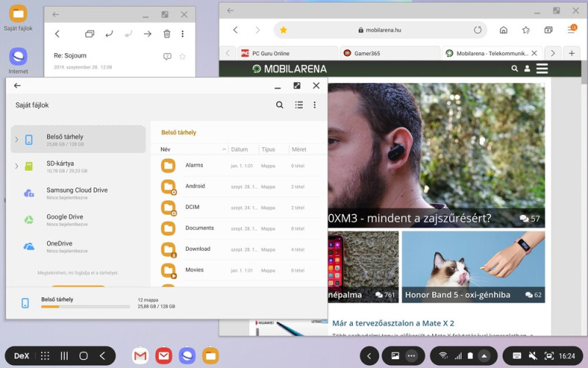The image size is (588, 368).
Task: Open the conversation bubble icon next to Re: Sojourn
Action: (168, 57)
